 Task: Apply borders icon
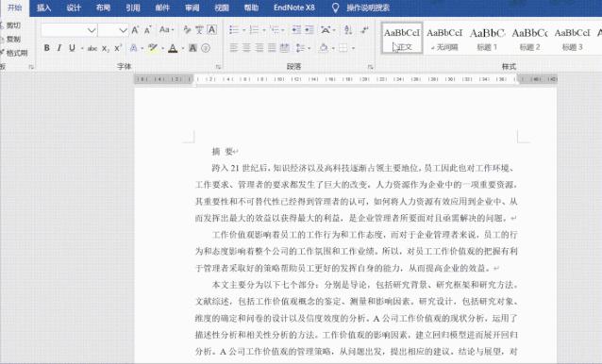[343, 48]
